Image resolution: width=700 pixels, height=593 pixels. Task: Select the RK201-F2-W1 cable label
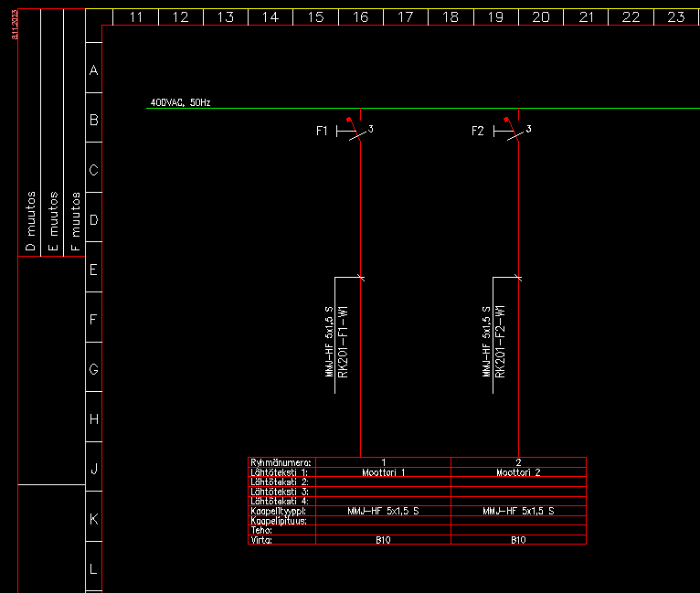501,342
